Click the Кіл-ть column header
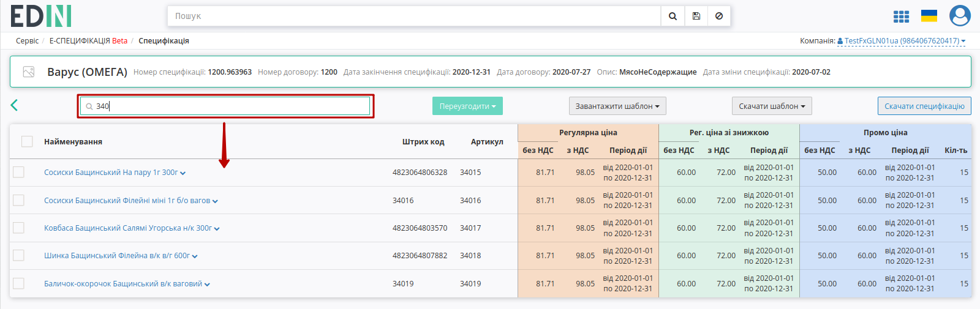The width and height of the screenshot is (980, 309). [956, 150]
